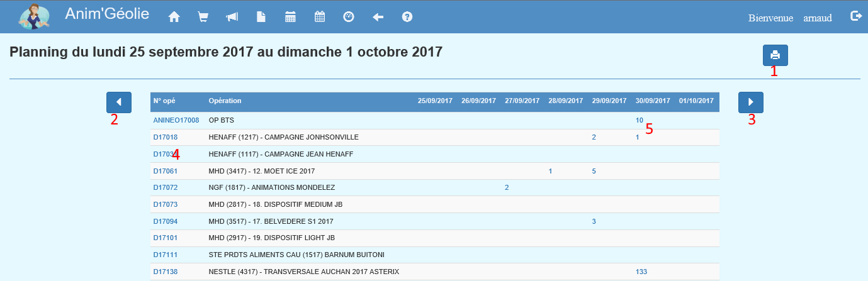
Task: Click the second calendar icon in navbar
Action: [320, 18]
